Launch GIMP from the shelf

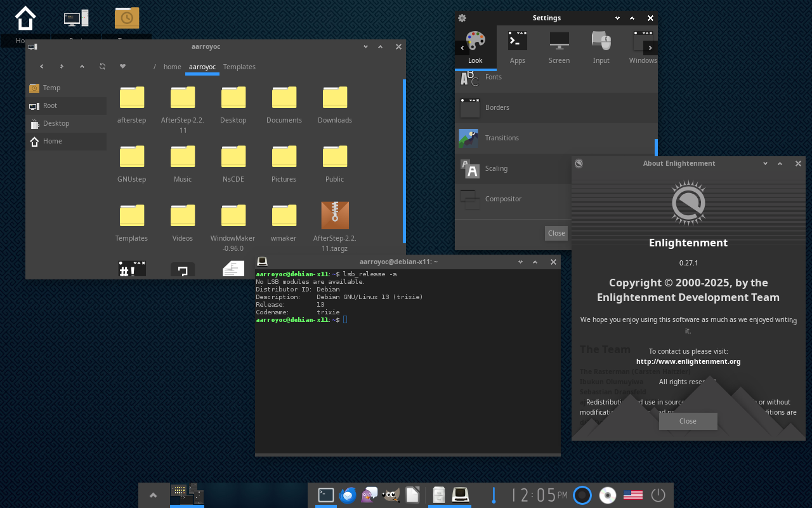(x=391, y=495)
